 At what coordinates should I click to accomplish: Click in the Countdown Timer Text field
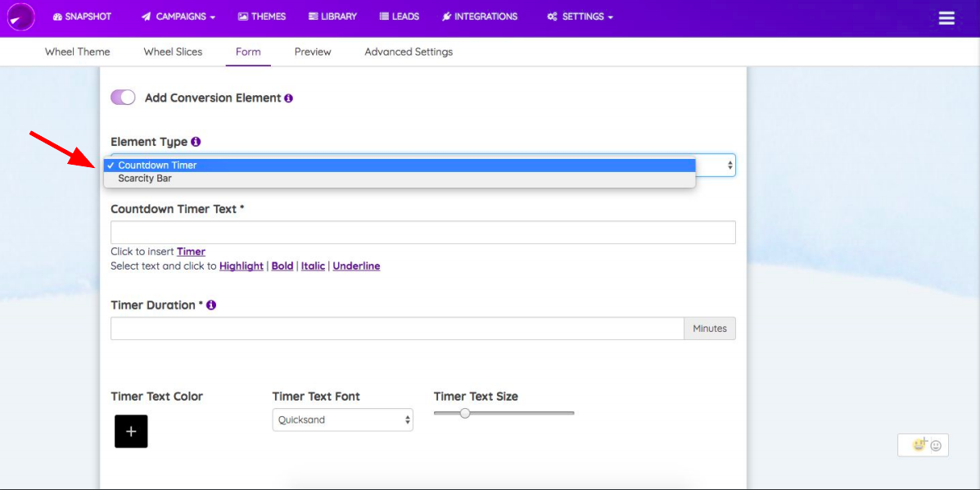(x=423, y=232)
